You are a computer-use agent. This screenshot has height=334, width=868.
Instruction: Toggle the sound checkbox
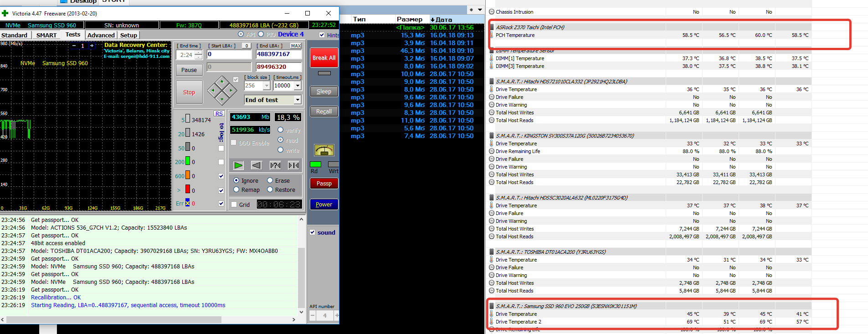(313, 232)
